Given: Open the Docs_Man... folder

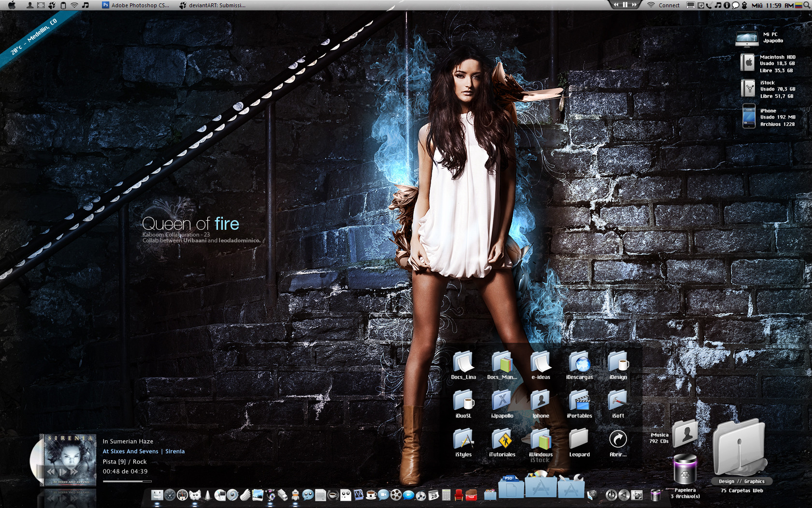Looking at the screenshot, I should 502,362.
